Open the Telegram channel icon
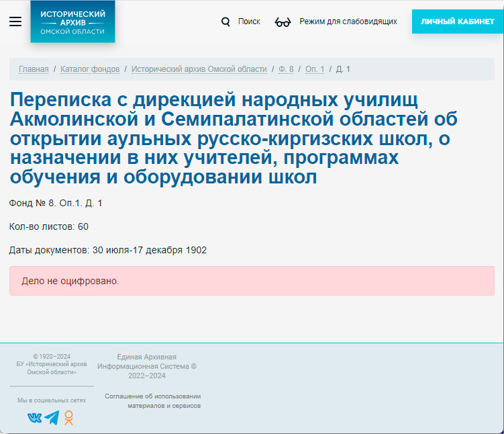This screenshot has height=434, width=504. 52,418
